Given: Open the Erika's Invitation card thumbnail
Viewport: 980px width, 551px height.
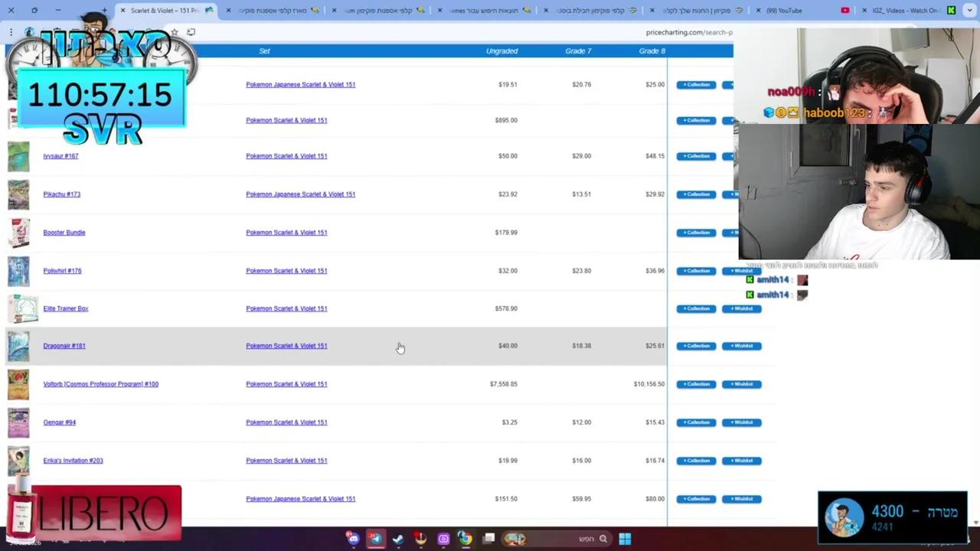Looking at the screenshot, I should click(18, 461).
